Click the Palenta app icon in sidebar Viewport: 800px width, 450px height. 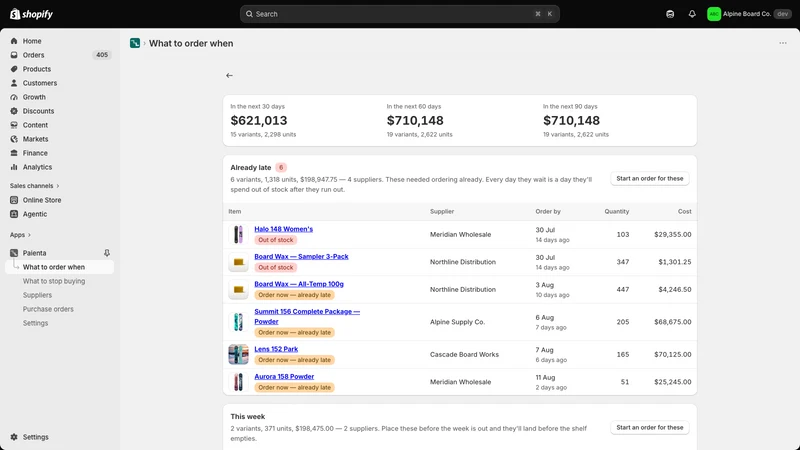[x=14, y=253]
